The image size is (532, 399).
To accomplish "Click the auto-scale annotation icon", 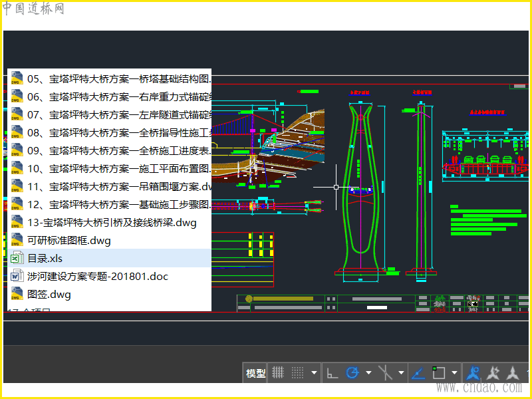I will [x=493, y=373].
